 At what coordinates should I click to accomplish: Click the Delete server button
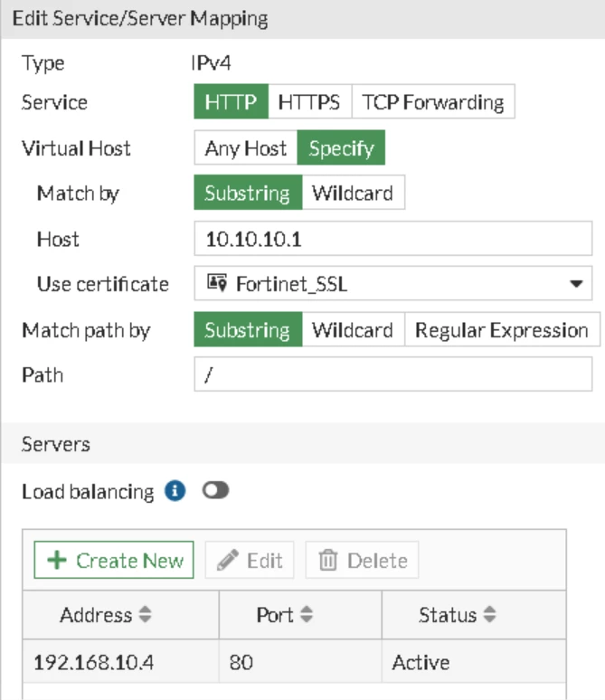pyautogui.click(x=362, y=560)
